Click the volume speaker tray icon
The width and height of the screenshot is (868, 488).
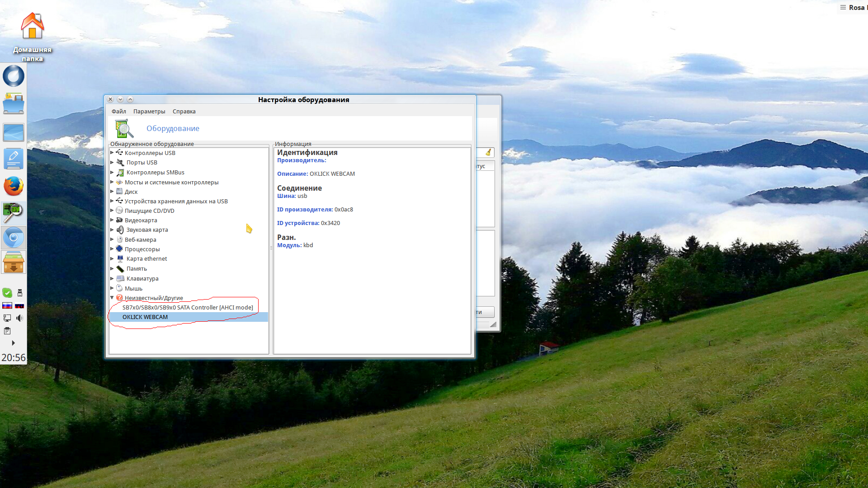(x=19, y=318)
